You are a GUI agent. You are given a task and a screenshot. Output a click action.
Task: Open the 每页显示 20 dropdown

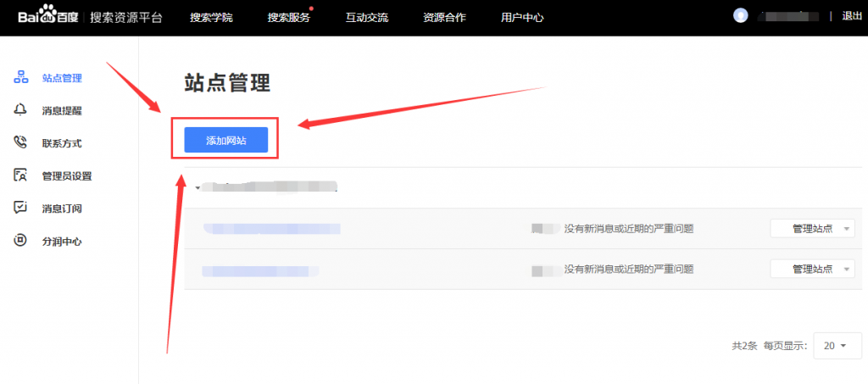click(x=837, y=346)
